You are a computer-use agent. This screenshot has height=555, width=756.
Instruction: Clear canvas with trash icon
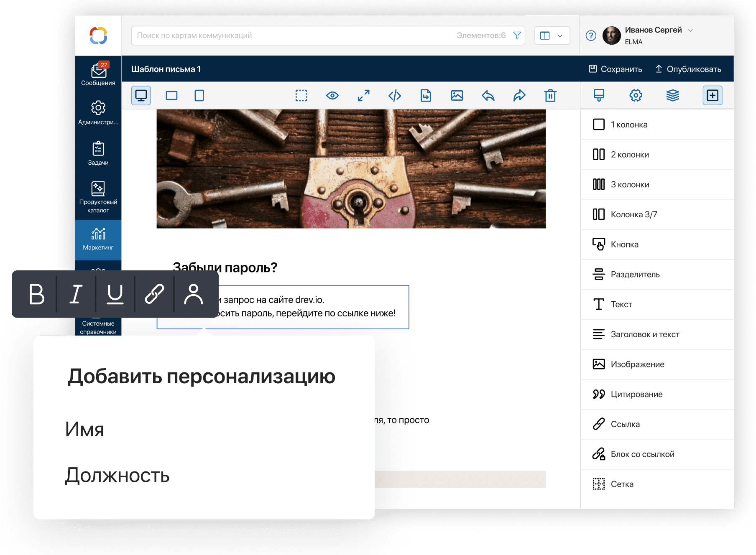point(550,96)
